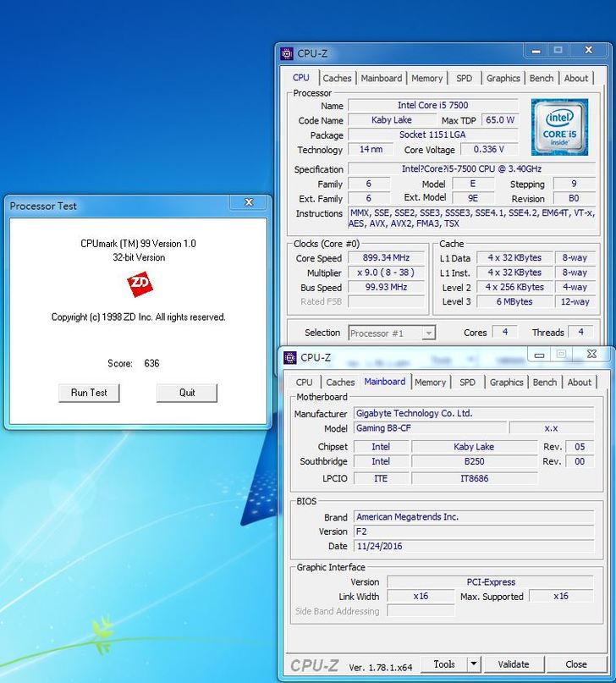This screenshot has width=616, height=683.
Task: Switch to Caches tab in upper CPU-Z window
Action: 337,78
